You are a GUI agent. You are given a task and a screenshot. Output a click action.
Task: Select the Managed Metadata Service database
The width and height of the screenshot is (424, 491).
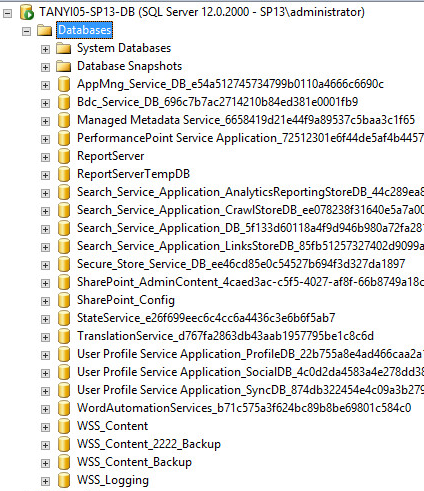pyautogui.click(x=246, y=120)
